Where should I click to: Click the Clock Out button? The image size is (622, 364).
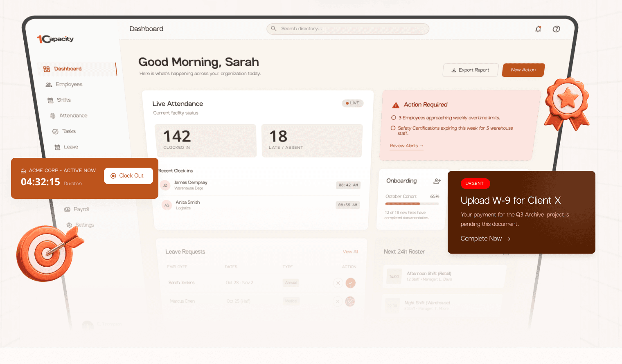pos(128,176)
